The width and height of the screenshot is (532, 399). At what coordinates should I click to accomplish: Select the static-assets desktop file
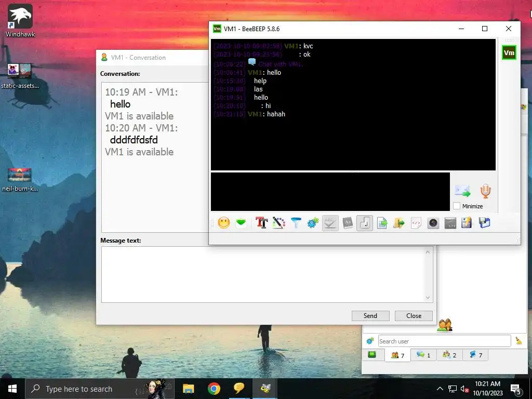click(x=20, y=76)
